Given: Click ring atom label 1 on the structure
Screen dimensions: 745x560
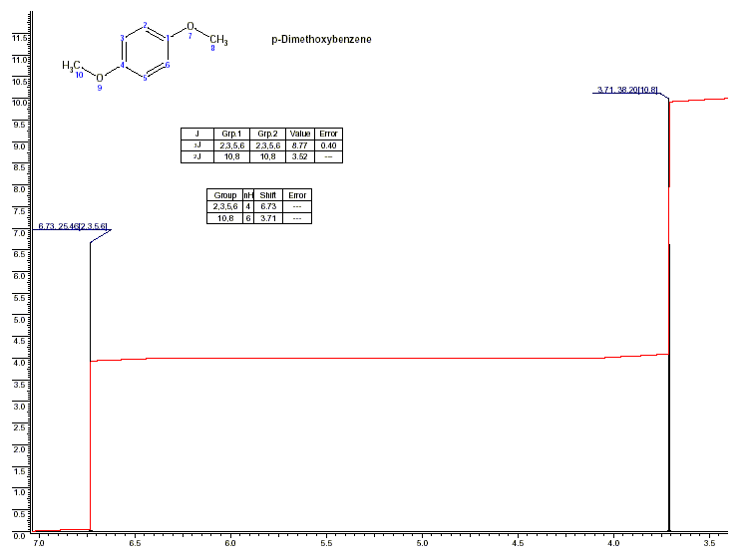Looking at the screenshot, I should coord(168,38).
